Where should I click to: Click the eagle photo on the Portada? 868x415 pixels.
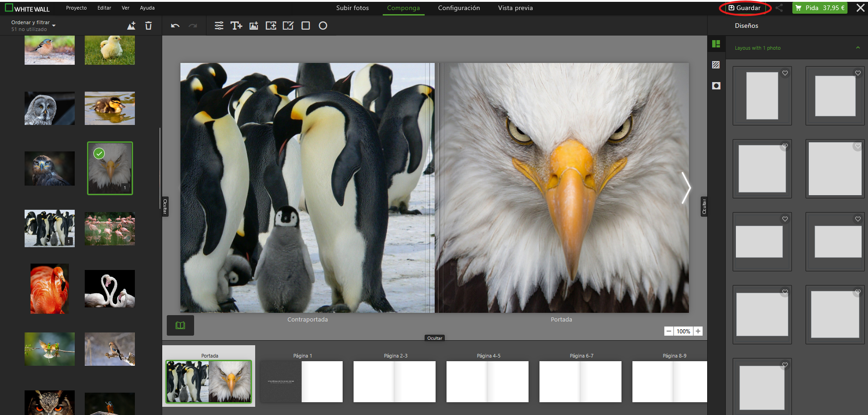[x=562, y=187]
